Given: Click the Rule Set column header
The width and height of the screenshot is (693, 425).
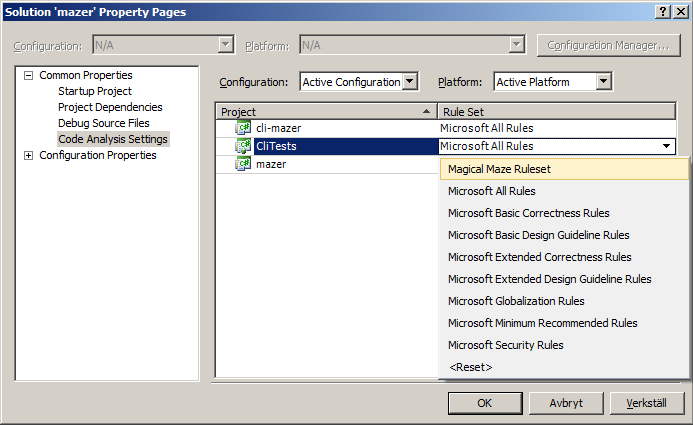Looking at the screenshot, I should [x=556, y=112].
